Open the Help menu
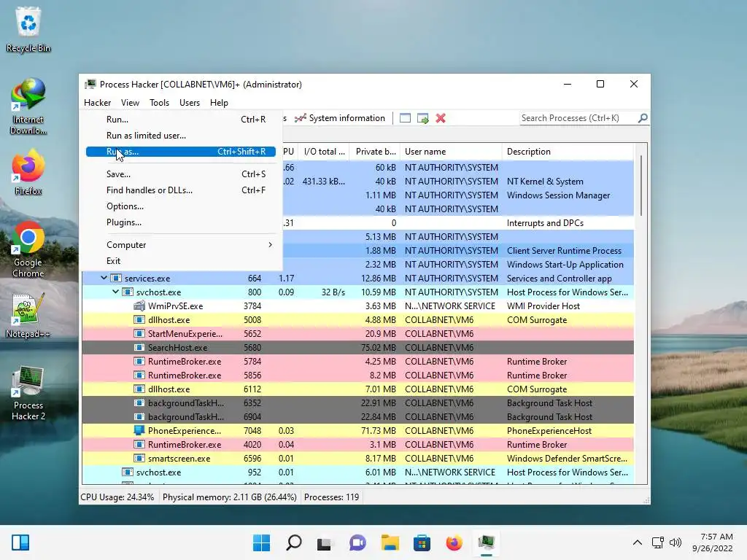 pos(219,102)
